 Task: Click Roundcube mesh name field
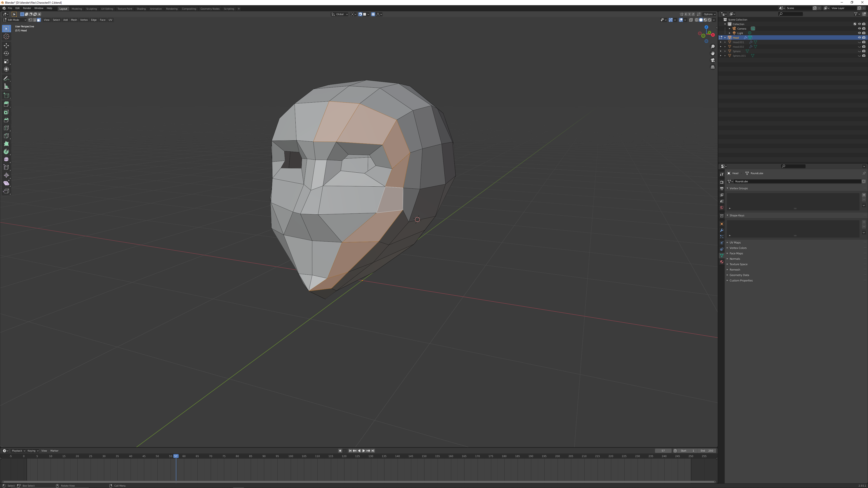(797, 181)
